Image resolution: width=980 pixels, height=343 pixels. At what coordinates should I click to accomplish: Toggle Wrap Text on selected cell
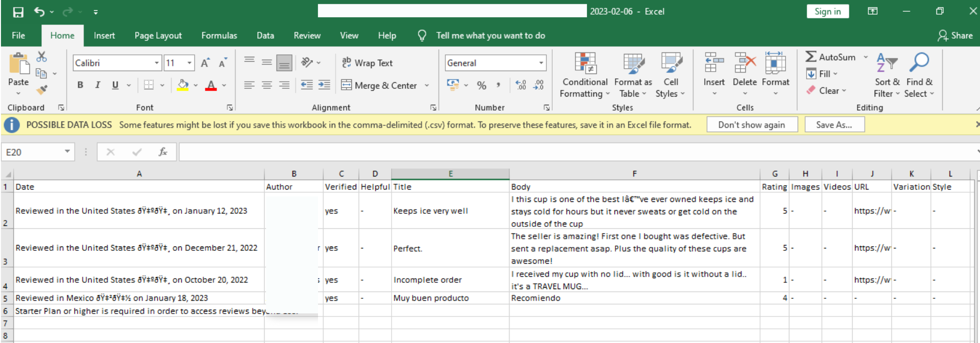(x=367, y=63)
